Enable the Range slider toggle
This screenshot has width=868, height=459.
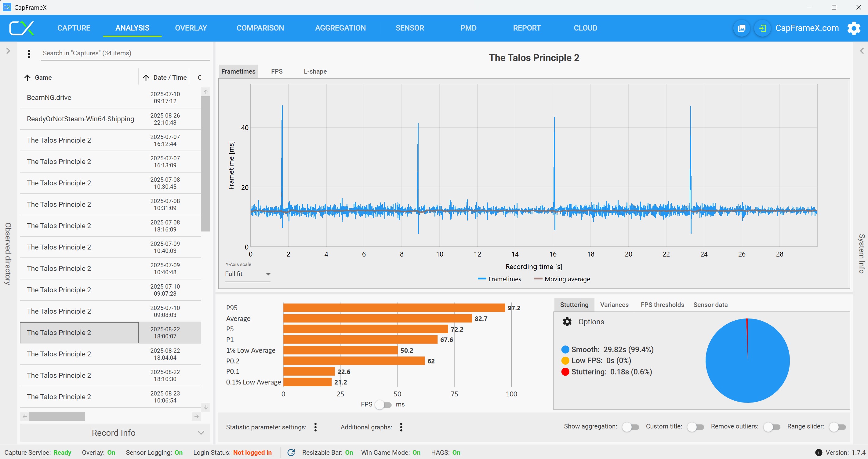837,427
